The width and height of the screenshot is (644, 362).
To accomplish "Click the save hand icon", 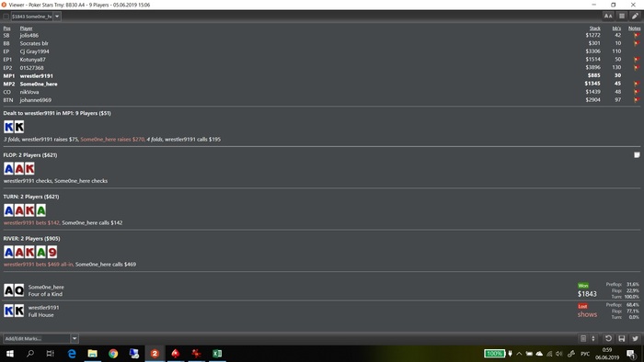I will pyautogui.click(x=622, y=338).
